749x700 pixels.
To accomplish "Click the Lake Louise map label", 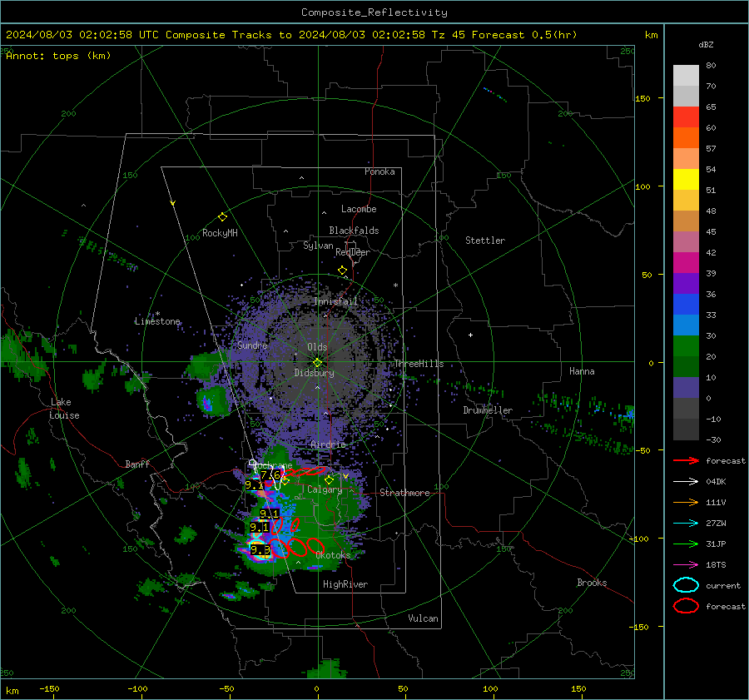I will tap(65, 409).
